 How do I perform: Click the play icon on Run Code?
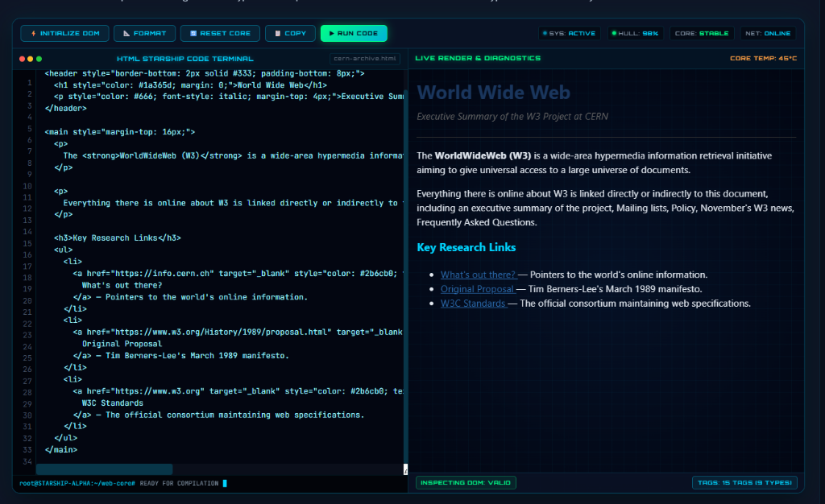331,33
